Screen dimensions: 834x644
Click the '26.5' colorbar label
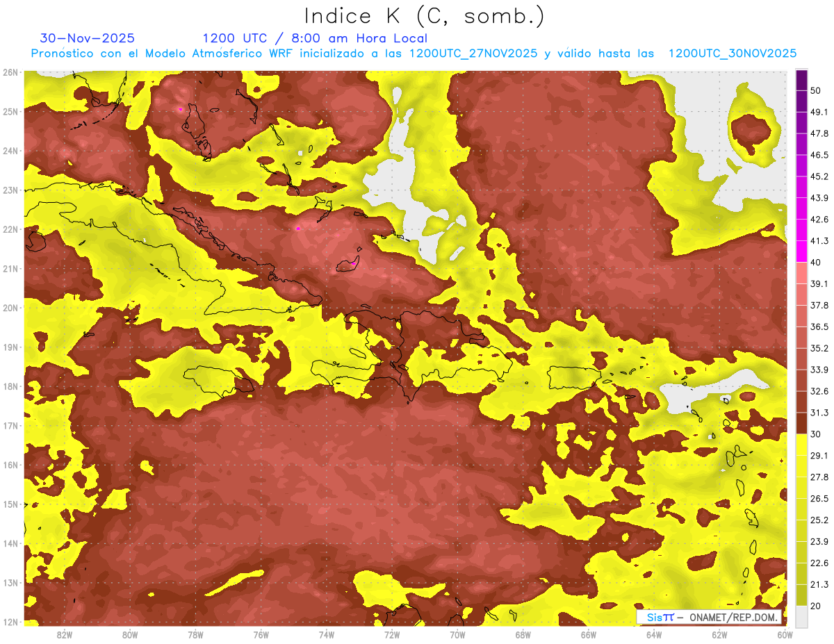[818, 499]
